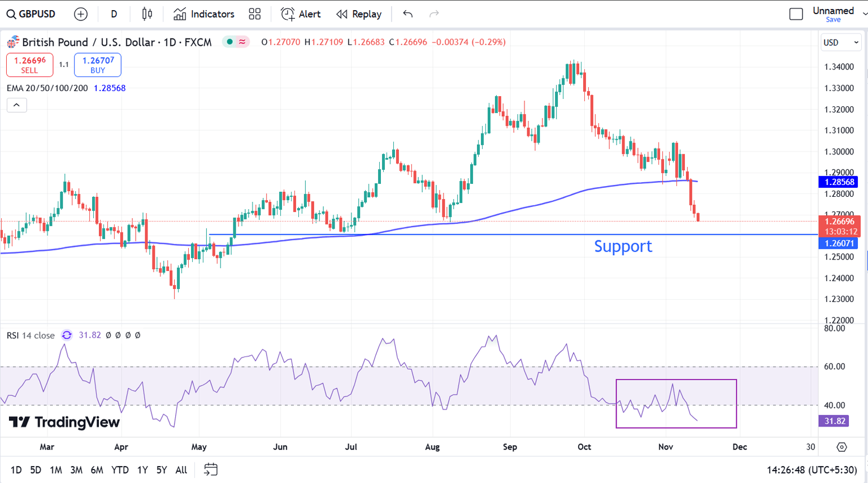Screen dimensions: 868x483
Task: Click the add symbol plus icon
Action: pos(81,14)
